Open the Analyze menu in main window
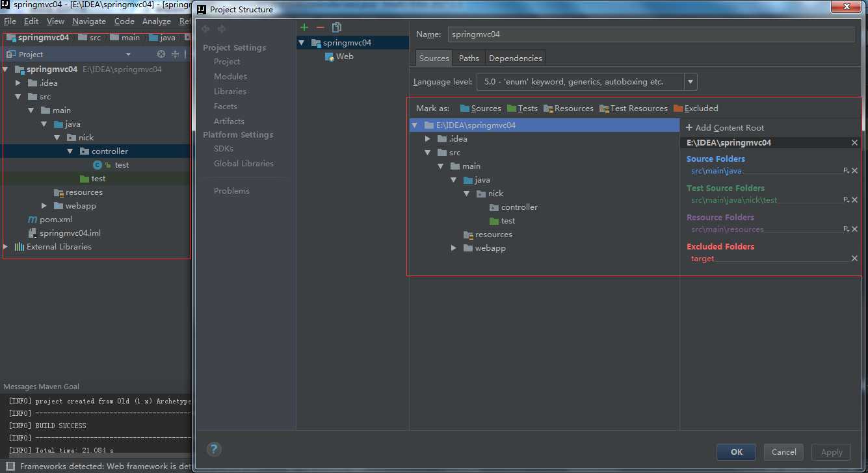This screenshot has height=473, width=868. (157, 21)
